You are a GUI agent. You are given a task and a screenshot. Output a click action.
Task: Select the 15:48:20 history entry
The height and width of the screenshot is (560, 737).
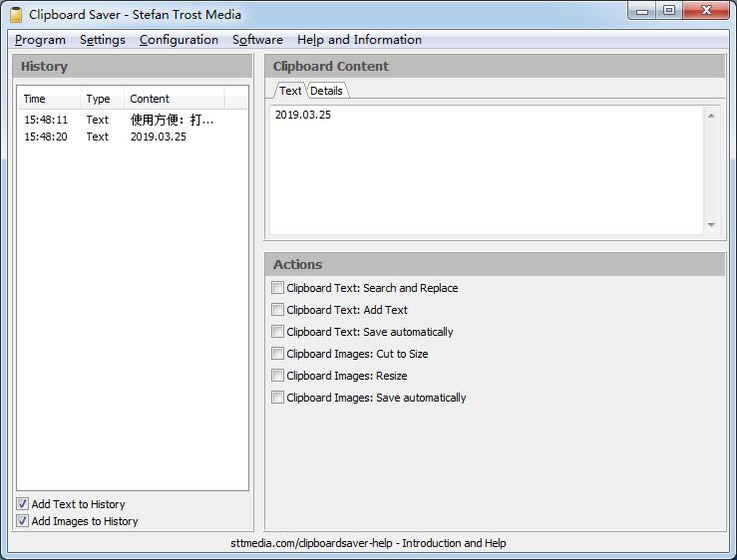[132, 137]
